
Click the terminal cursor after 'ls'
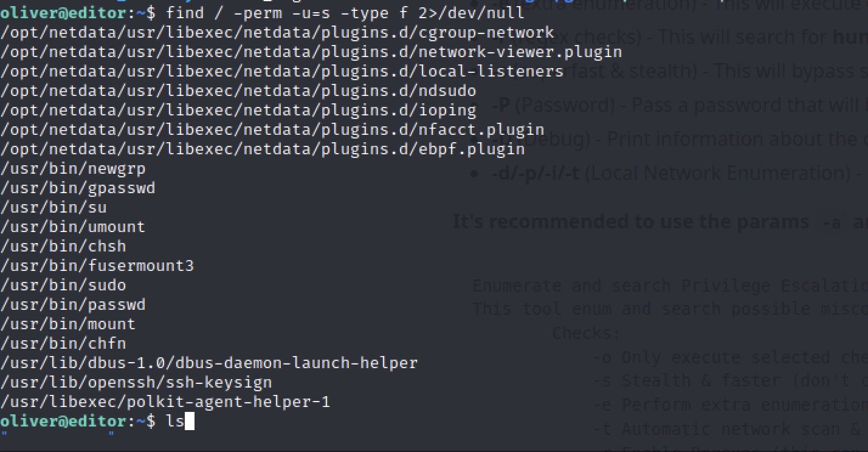pos(189,421)
